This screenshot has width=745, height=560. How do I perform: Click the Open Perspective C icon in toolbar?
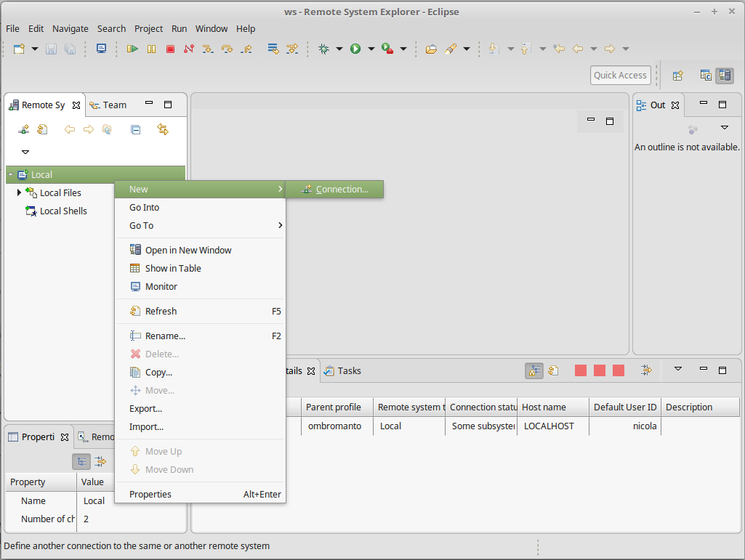point(706,76)
